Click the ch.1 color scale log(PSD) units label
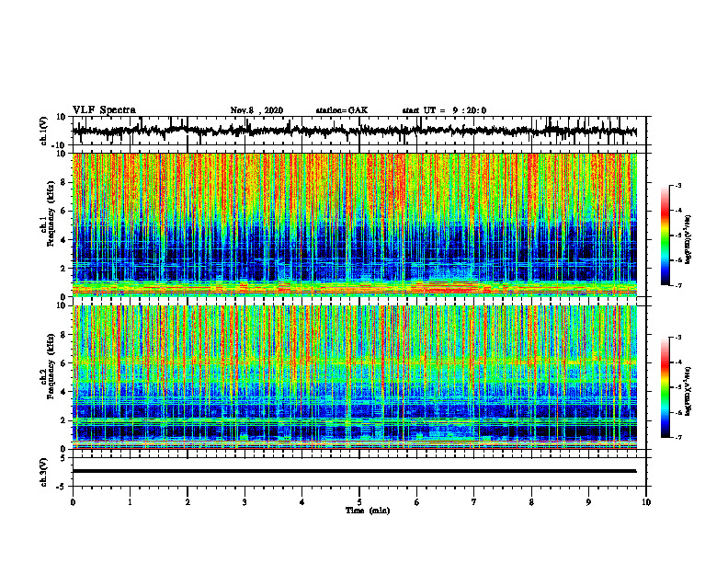728x563 pixels. click(688, 240)
